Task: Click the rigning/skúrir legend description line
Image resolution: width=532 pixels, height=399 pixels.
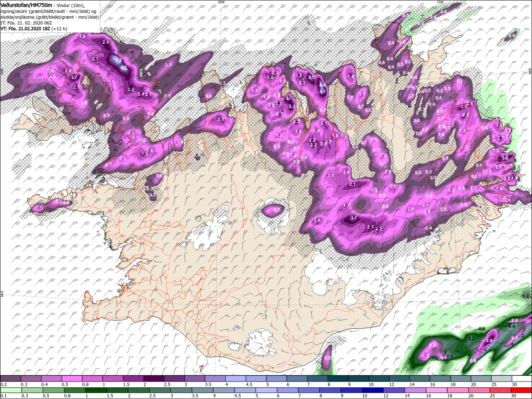Action: [48, 11]
